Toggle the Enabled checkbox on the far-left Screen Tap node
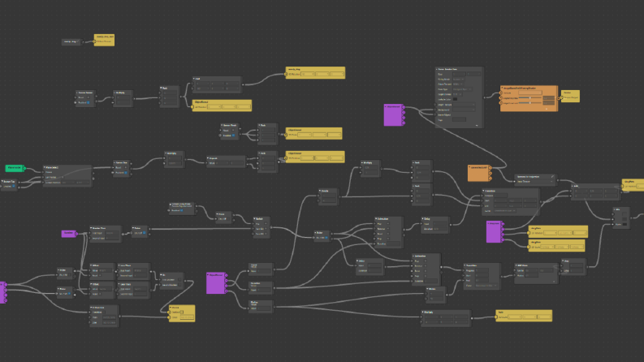The width and height of the screenshot is (644, 362). coord(15,187)
